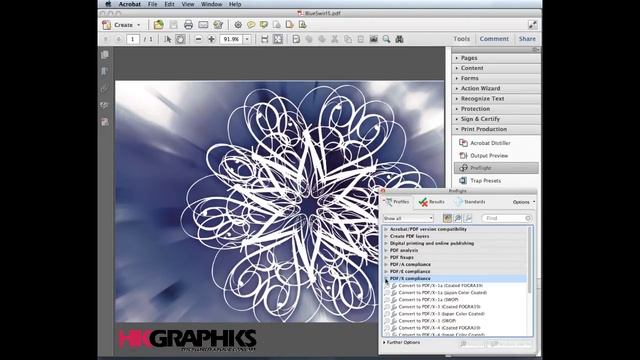Expand PDF fixups profile group
The width and height of the screenshot is (640, 360).
(x=386, y=258)
